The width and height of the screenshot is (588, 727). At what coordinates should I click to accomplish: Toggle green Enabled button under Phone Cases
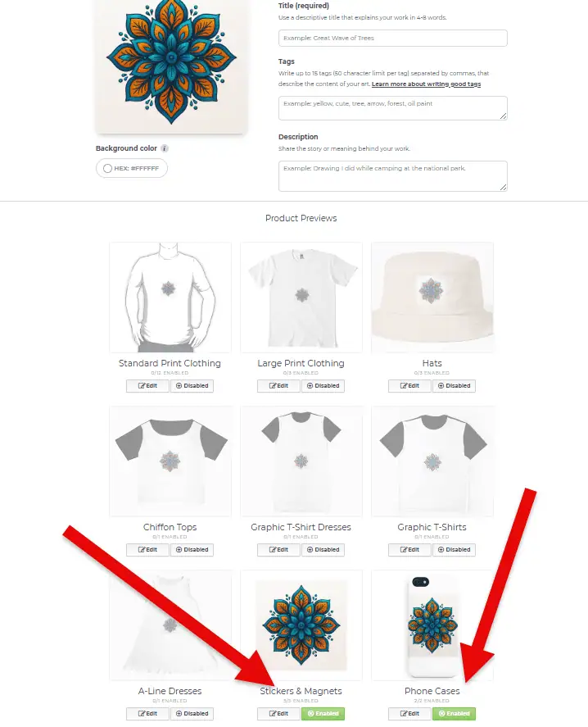coord(454,714)
